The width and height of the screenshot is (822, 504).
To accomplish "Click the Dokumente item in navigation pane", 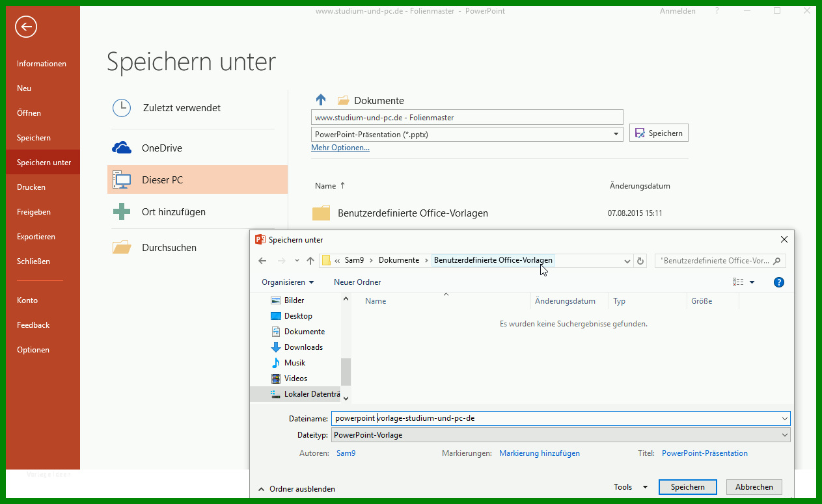I will 305,332.
